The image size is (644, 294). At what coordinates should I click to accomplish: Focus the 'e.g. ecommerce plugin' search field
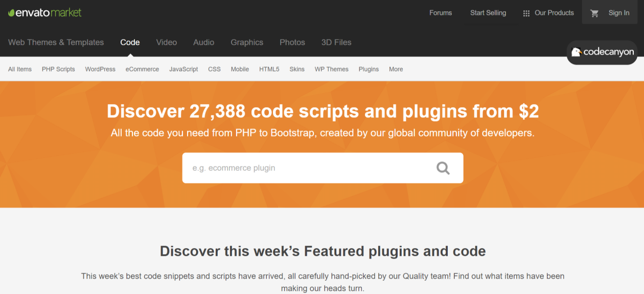coord(323,168)
